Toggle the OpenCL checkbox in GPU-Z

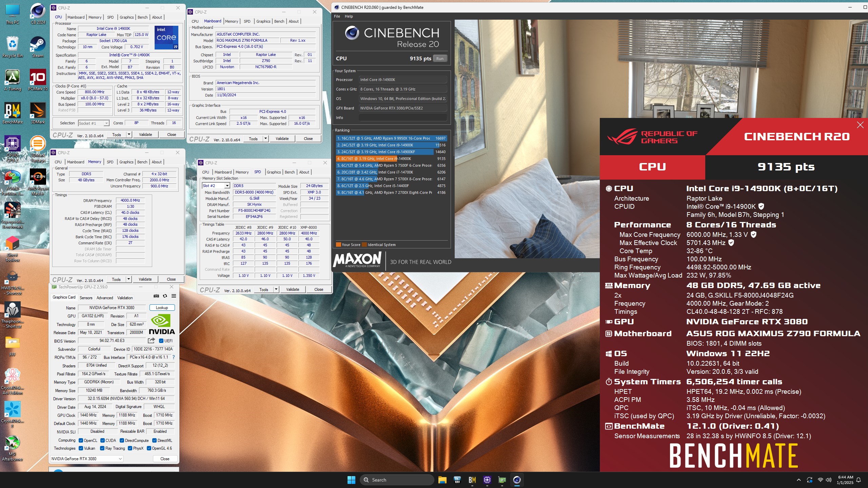point(81,441)
